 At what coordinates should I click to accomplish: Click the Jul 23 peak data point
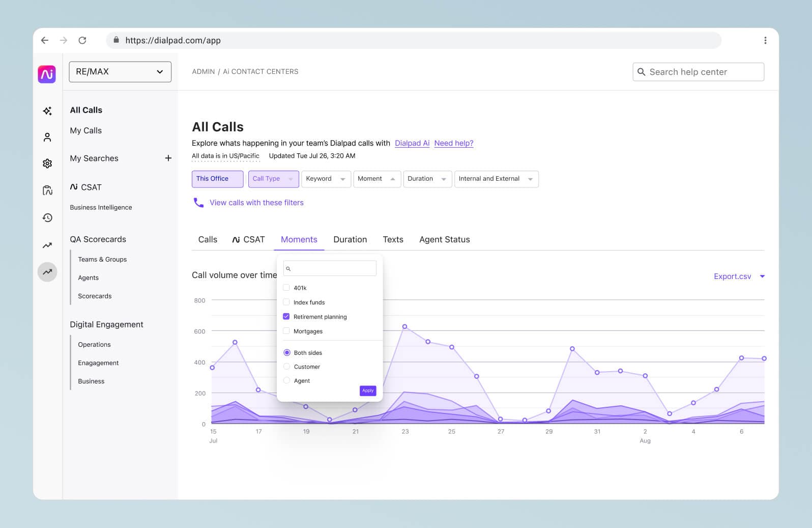pyautogui.click(x=404, y=326)
